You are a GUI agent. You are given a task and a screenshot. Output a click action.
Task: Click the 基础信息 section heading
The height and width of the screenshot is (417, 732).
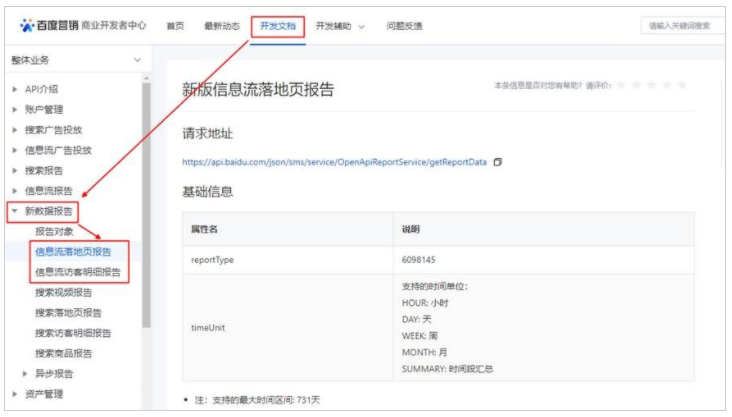tap(207, 191)
